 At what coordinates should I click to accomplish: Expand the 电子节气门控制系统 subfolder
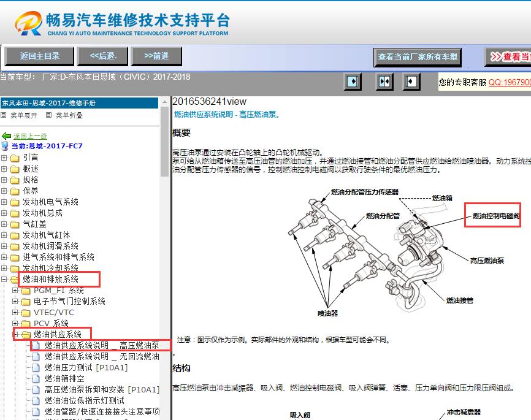tap(15, 301)
